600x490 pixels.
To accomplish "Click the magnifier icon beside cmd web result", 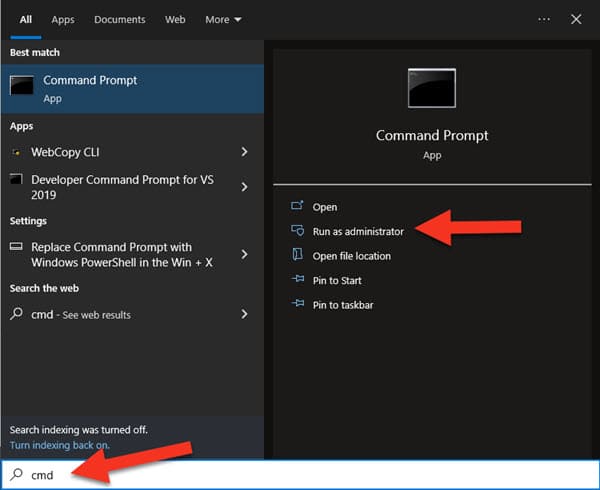I will [x=16, y=314].
